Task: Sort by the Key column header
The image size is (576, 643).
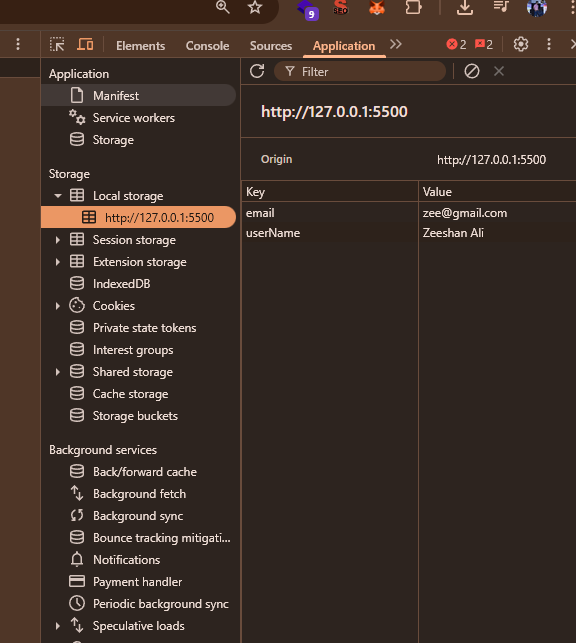Action: point(330,192)
